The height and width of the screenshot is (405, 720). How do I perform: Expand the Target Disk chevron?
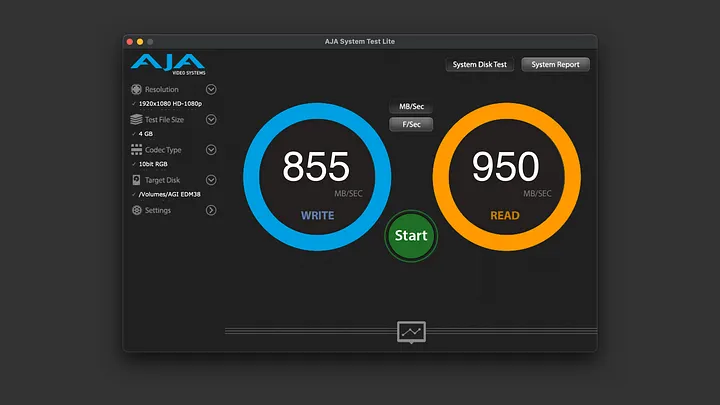211,180
